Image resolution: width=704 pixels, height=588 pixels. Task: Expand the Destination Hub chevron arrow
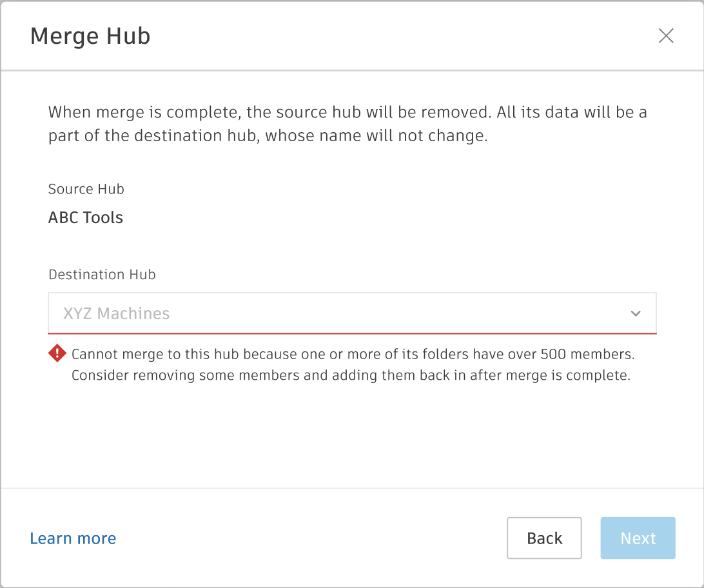pyautogui.click(x=636, y=313)
